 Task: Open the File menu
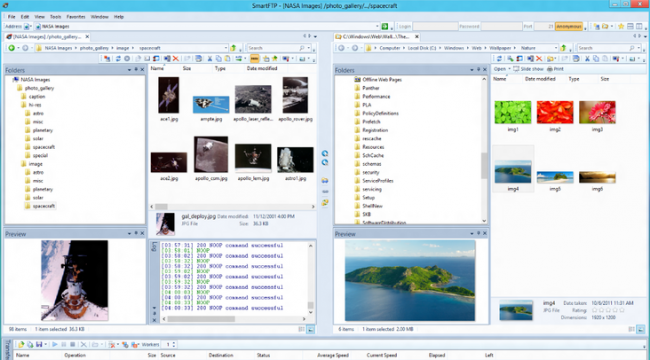12,17
